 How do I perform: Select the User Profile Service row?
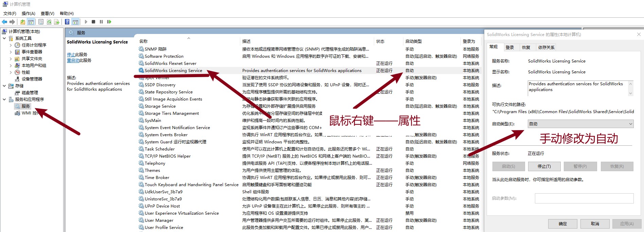coord(309,227)
